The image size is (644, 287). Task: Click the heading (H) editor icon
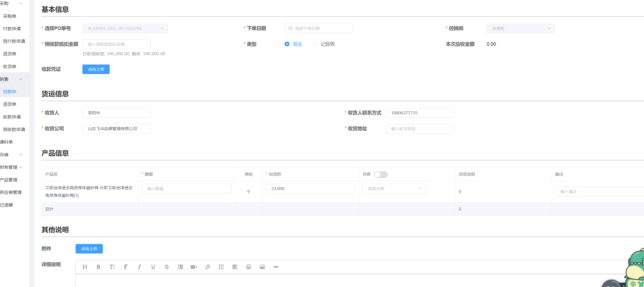click(x=85, y=267)
